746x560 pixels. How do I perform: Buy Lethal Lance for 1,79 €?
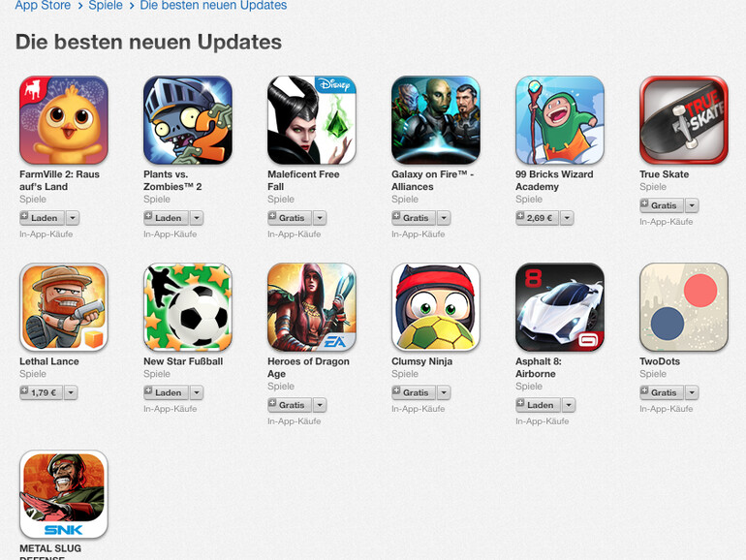tap(42, 392)
